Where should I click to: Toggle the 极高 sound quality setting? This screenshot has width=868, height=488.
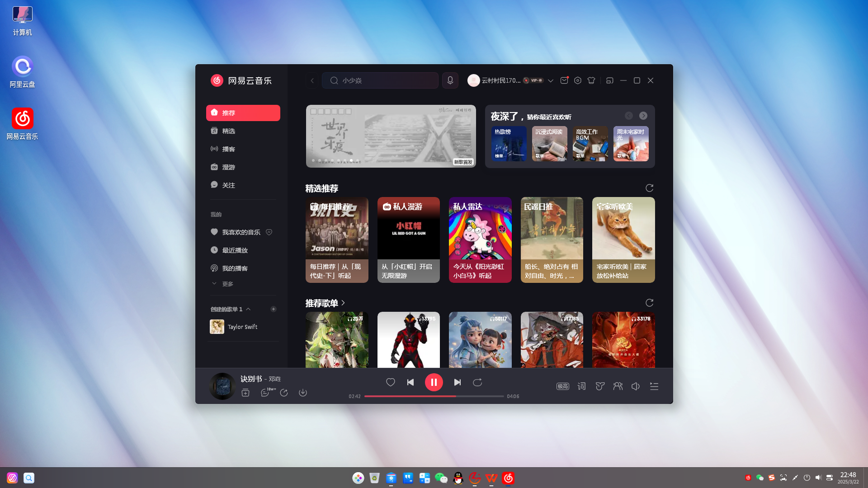[x=563, y=386]
